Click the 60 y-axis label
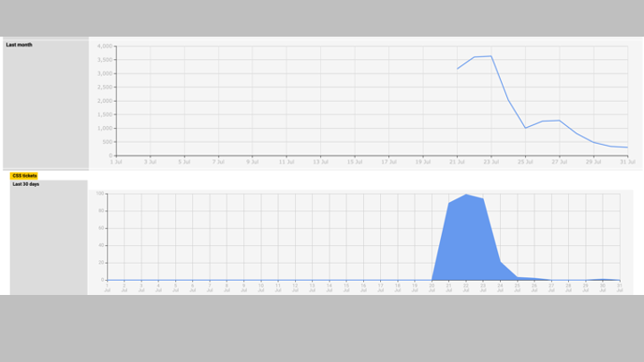This screenshot has height=362, width=644. 101,228
